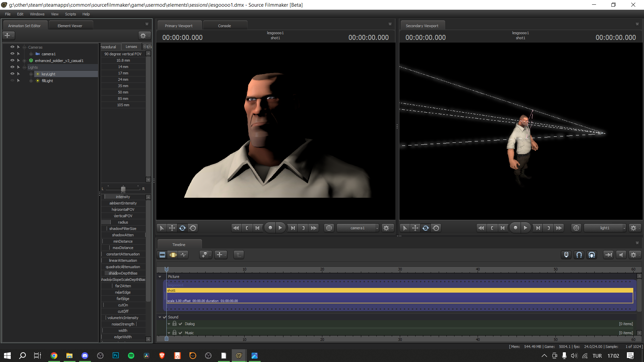This screenshot has width=644, height=362.
Task: Uncheck the Sound track group checkbox
Action: pos(165,317)
